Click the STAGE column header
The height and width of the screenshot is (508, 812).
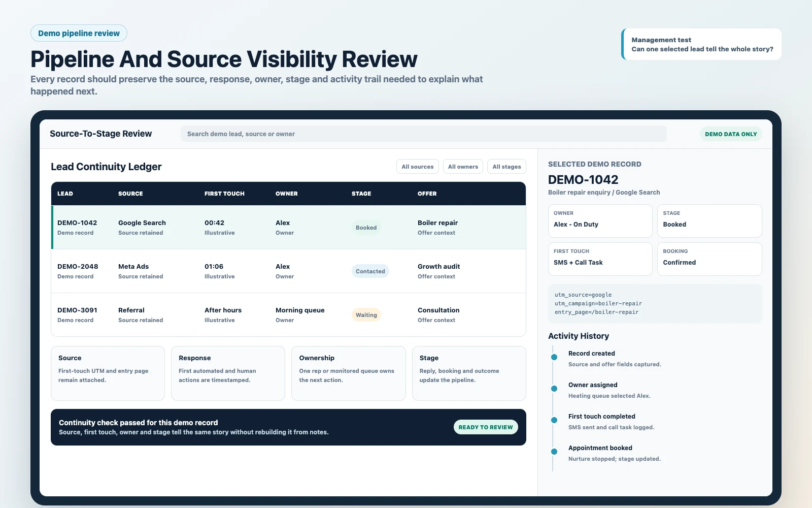tap(361, 194)
